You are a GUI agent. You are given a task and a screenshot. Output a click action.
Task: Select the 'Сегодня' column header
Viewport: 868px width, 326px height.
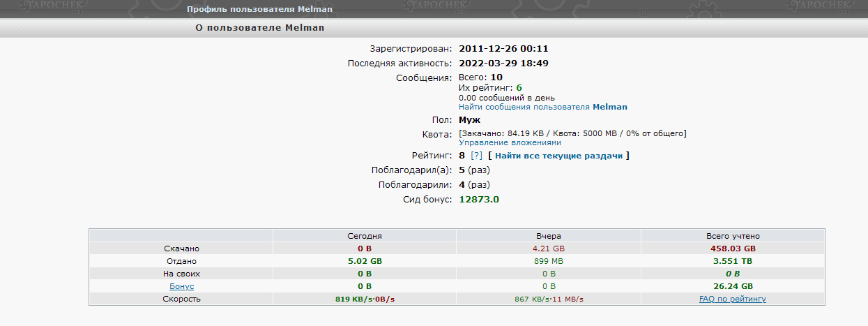click(x=365, y=236)
